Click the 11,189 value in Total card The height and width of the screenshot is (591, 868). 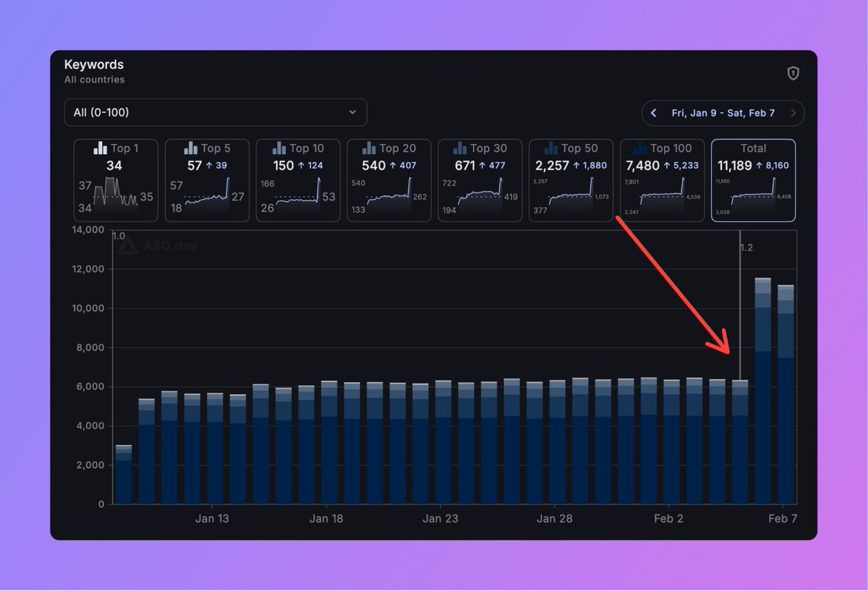click(x=736, y=166)
